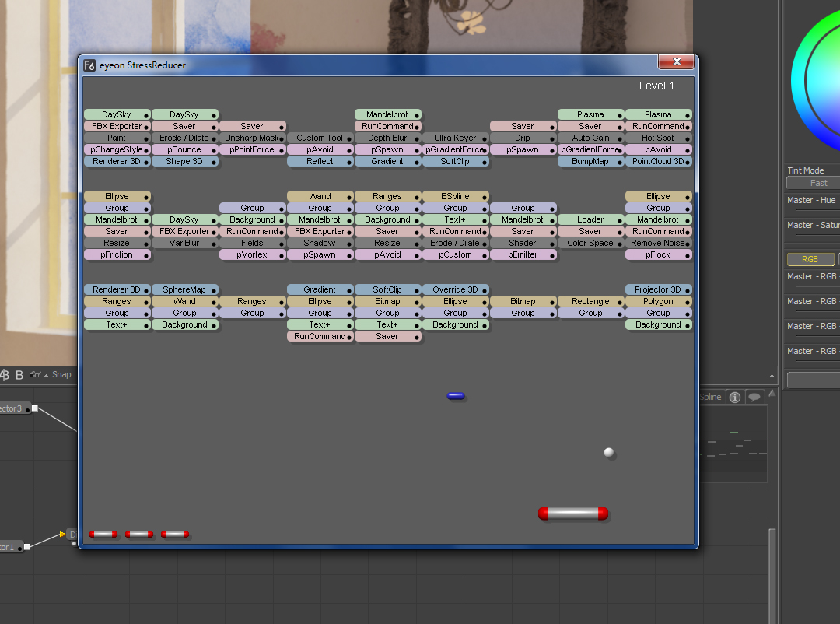Collapse the panel with the small up arrow above Spline
The width and height of the screenshot is (840, 624).
click(x=772, y=376)
